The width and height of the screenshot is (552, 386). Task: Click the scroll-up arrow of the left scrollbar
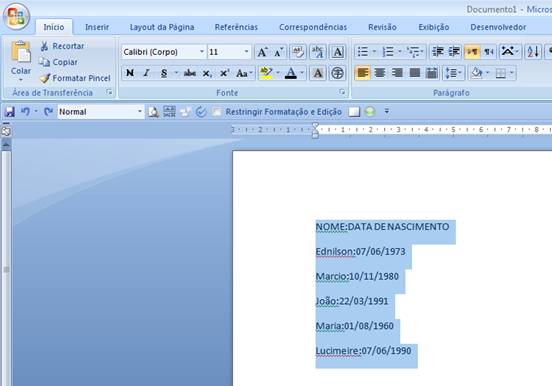click(6, 145)
